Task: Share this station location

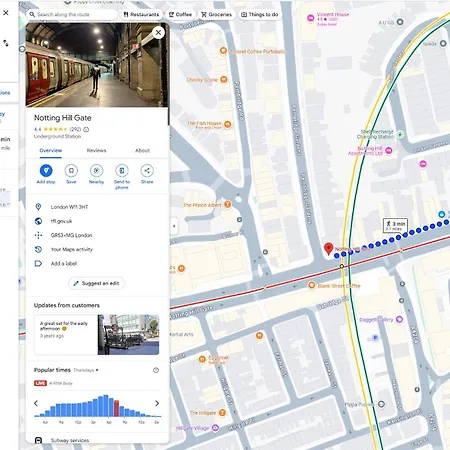Action: tap(147, 170)
